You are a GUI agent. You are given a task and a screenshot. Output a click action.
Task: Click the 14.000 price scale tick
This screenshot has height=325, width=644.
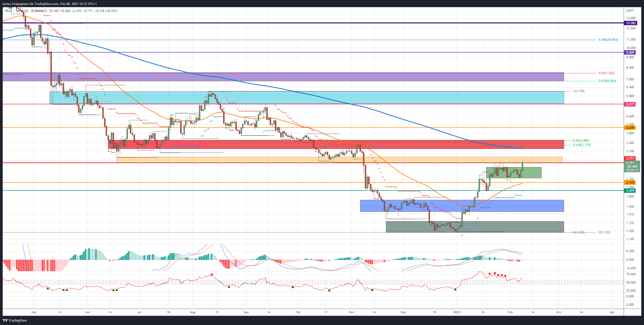pos(631,18)
